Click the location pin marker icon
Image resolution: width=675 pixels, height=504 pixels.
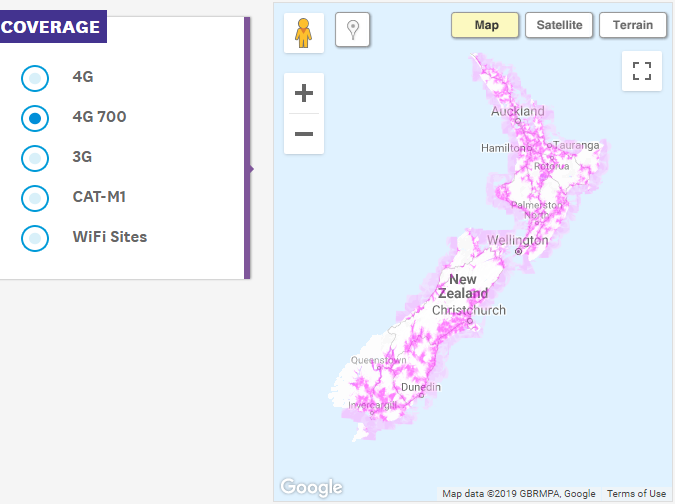click(353, 30)
